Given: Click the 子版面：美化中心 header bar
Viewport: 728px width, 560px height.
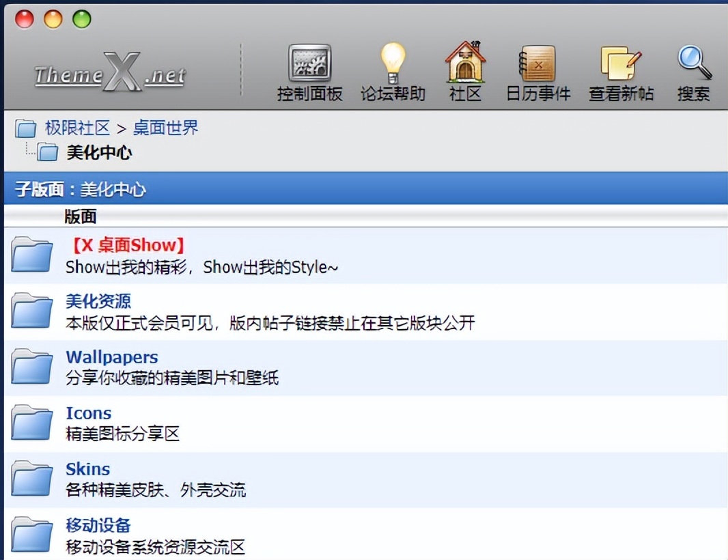Looking at the screenshot, I should pos(366,188).
